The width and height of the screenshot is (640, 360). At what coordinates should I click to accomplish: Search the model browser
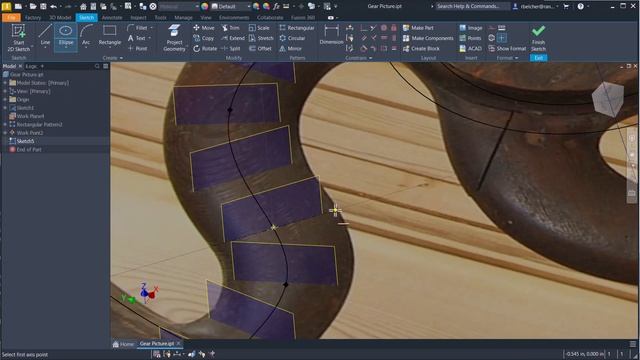tap(97, 66)
